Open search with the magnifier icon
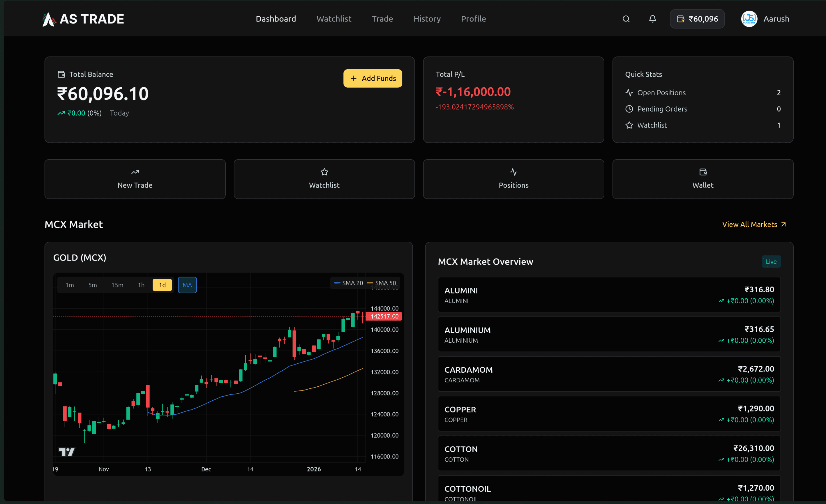Image resolution: width=826 pixels, height=504 pixels. [x=626, y=19]
